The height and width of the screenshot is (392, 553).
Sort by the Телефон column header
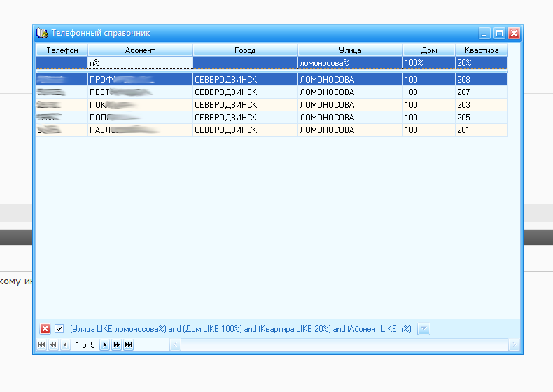(62, 50)
